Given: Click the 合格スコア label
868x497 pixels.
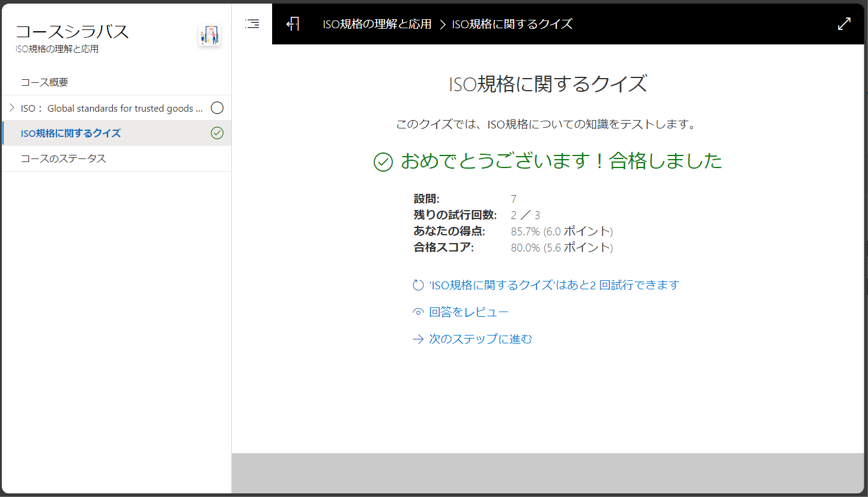Looking at the screenshot, I should point(444,248).
